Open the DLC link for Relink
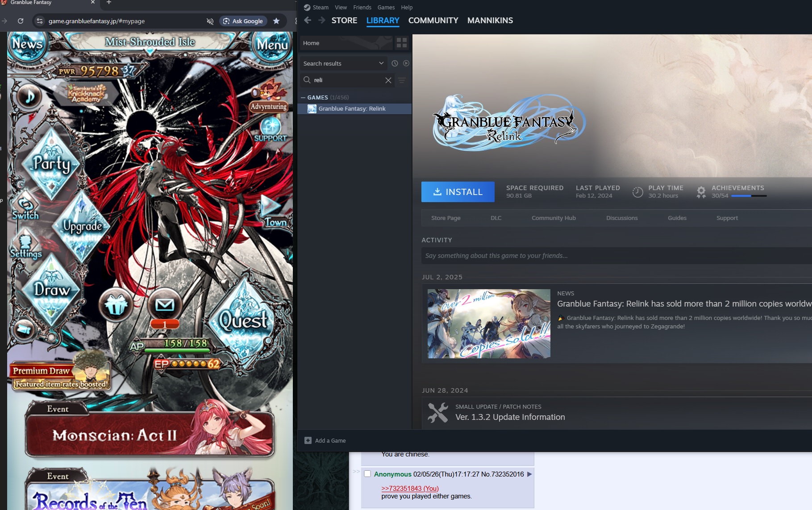 point(496,218)
